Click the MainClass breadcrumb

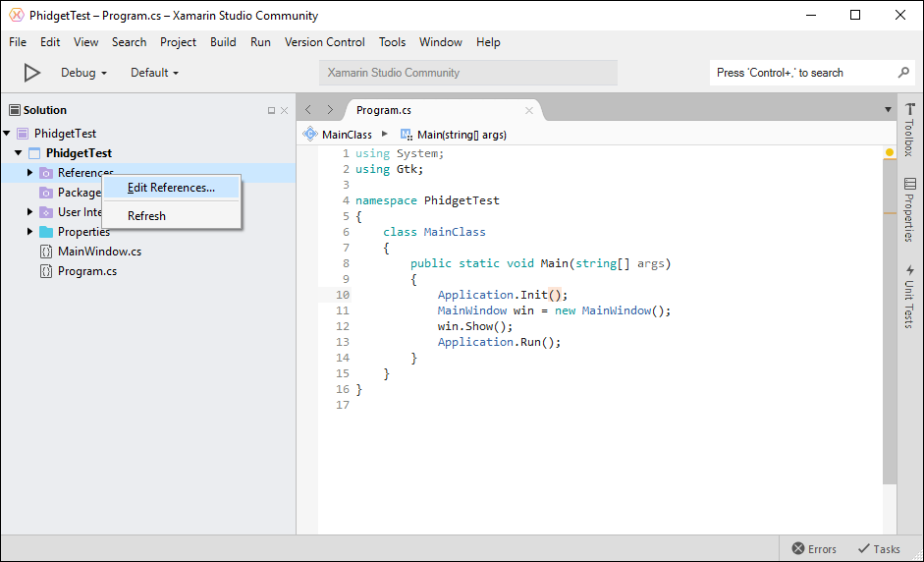click(x=347, y=135)
